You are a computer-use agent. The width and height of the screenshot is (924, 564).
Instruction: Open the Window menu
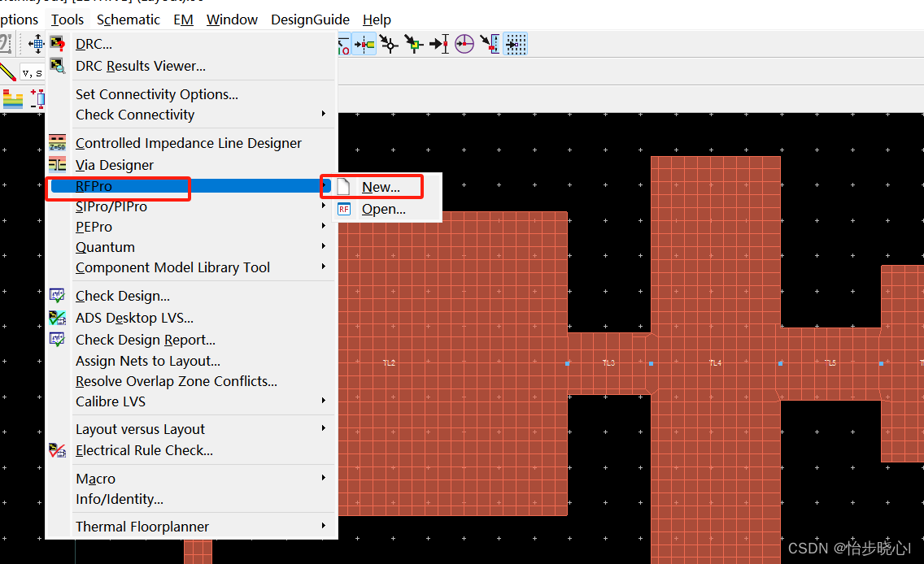232,20
